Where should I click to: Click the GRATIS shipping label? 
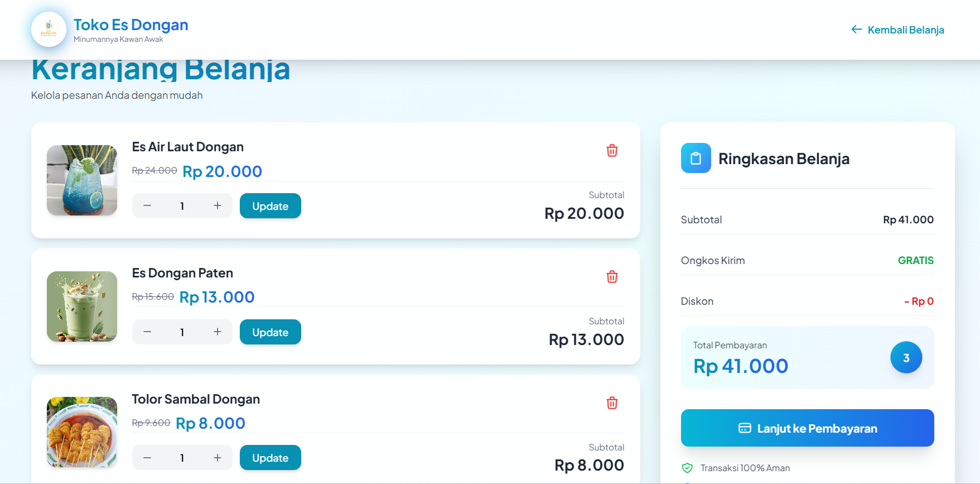click(x=915, y=260)
